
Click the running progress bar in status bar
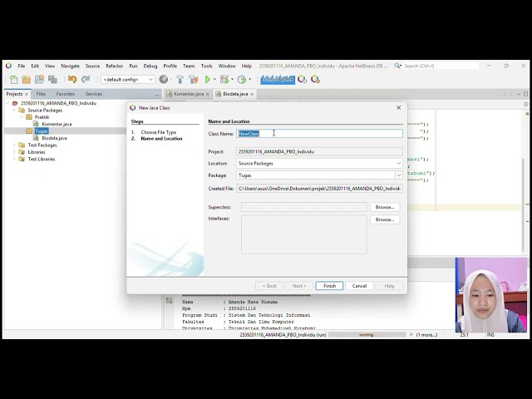tap(367, 334)
